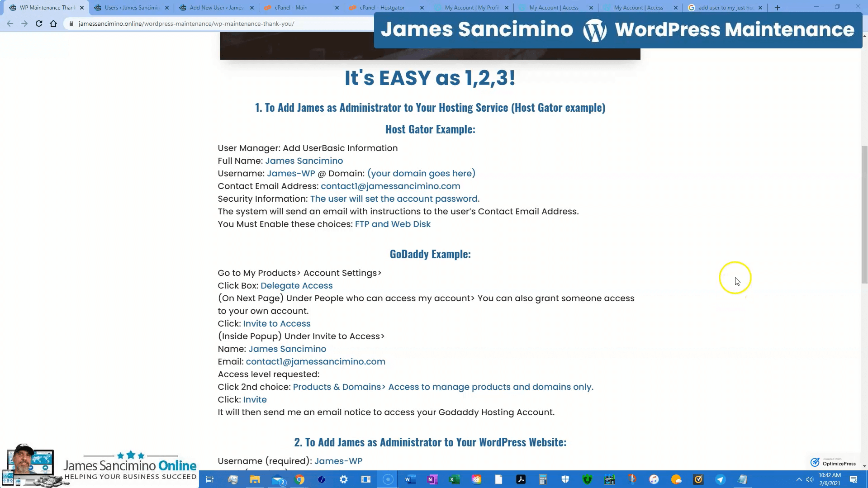
Task: Switch to My Account | My Profile tab
Action: click(470, 8)
